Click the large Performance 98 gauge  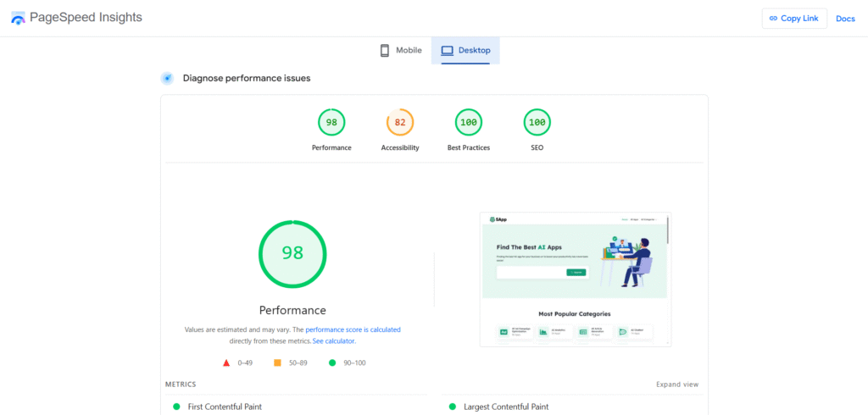(x=292, y=253)
